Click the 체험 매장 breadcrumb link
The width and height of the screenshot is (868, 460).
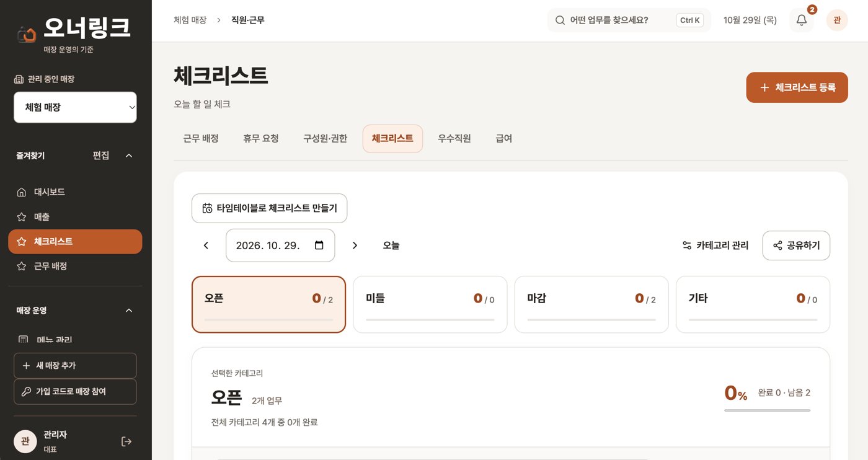[190, 20]
